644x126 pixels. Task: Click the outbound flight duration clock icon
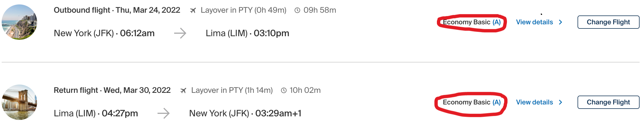(297, 11)
